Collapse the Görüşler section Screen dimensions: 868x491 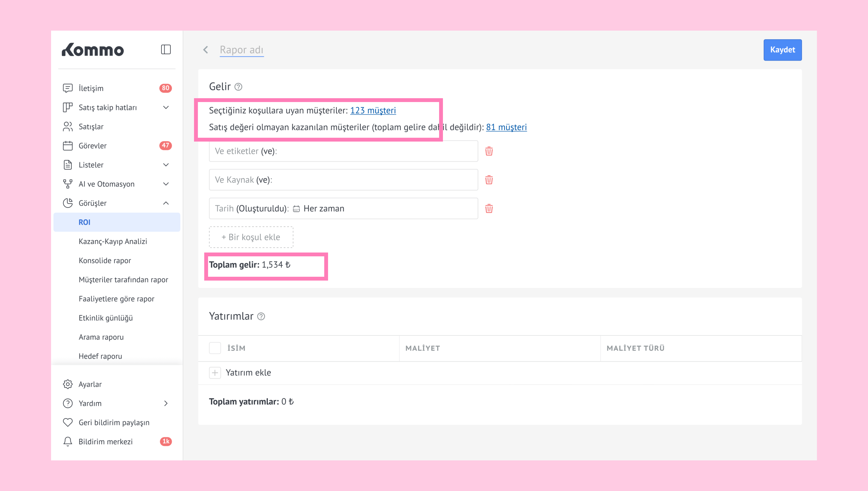coord(166,203)
